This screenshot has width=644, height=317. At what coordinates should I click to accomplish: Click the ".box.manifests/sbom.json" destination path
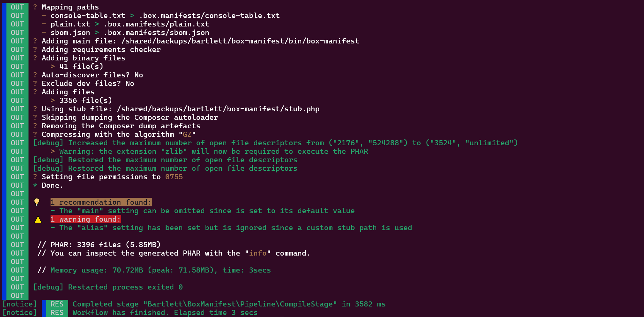[156, 33]
